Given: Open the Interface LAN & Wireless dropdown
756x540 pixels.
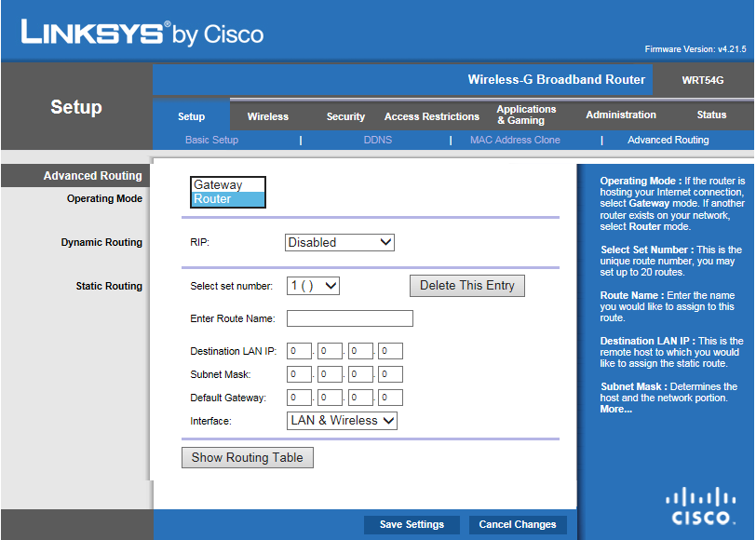Looking at the screenshot, I should coord(342,421).
